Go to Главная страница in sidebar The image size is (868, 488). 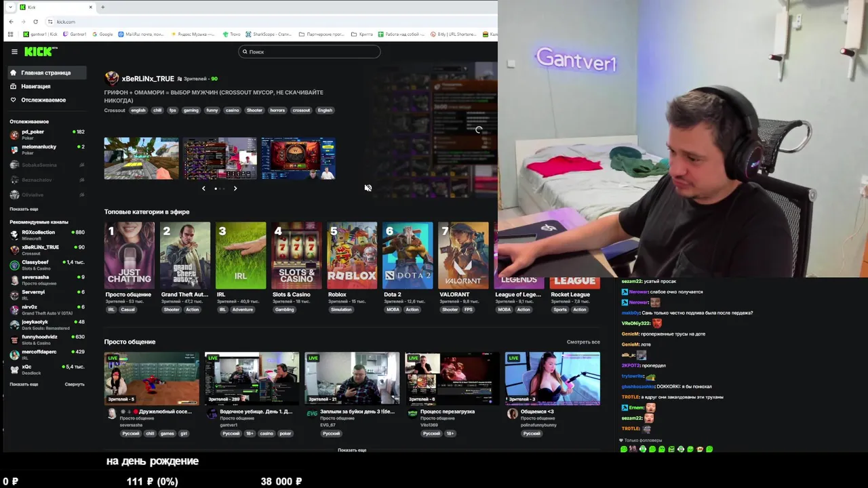pos(45,73)
